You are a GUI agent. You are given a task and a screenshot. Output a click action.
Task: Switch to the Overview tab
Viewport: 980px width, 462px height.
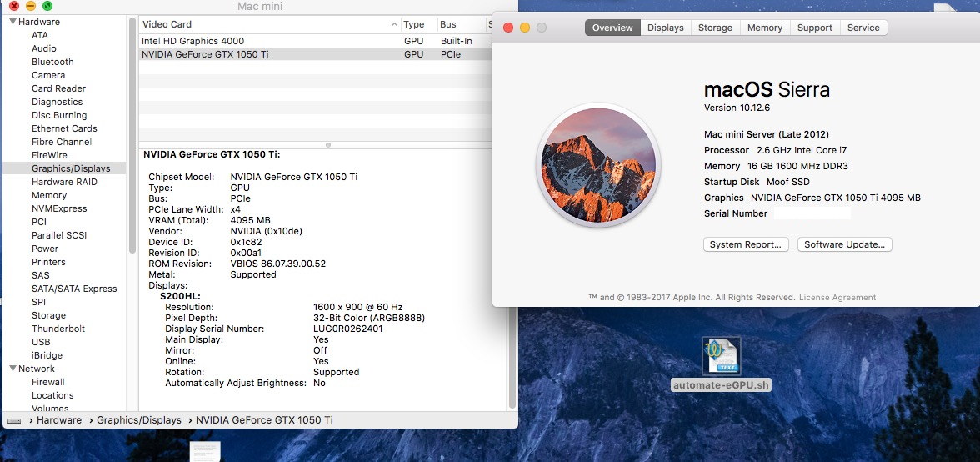coord(612,28)
